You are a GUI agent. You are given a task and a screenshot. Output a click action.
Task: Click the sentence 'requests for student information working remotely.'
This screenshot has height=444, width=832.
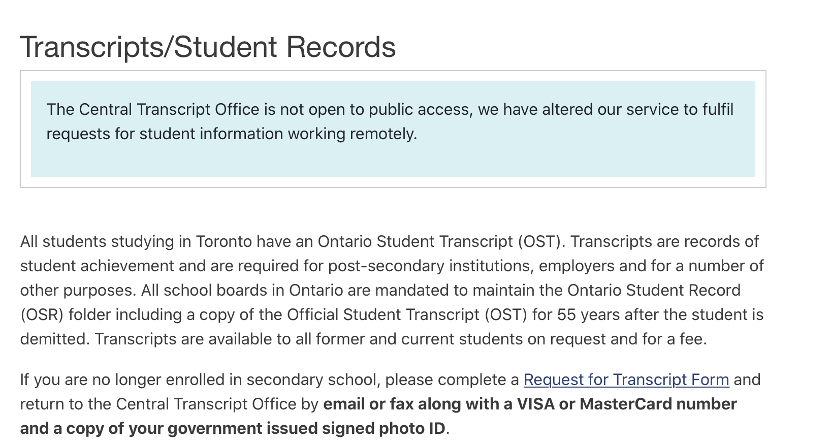(x=232, y=134)
